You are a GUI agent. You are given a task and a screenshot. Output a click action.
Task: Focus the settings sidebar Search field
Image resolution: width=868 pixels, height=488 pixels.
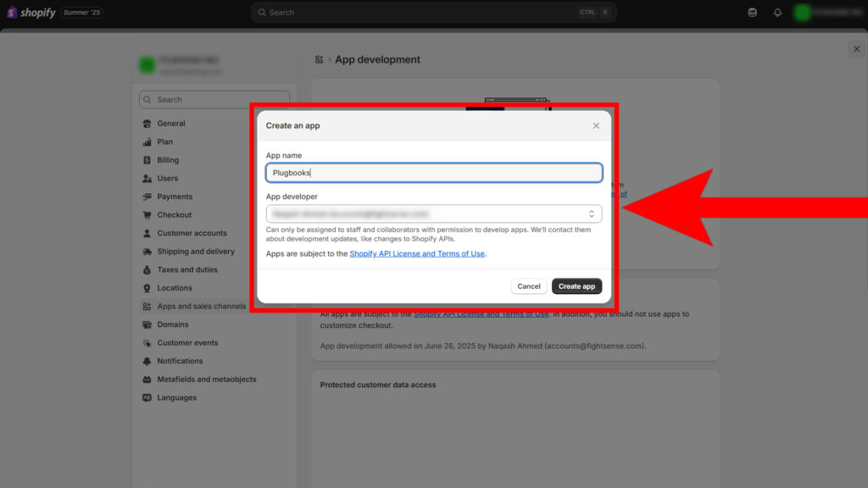pyautogui.click(x=214, y=100)
